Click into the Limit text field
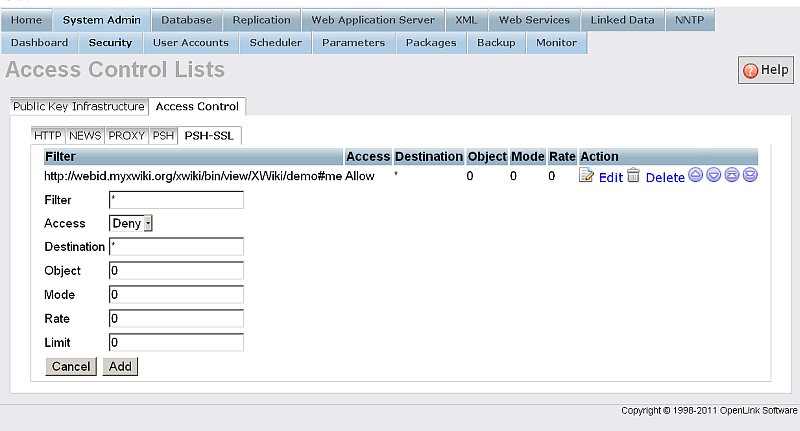Screen dimensions: 800x431 pyautogui.click(x=176, y=342)
